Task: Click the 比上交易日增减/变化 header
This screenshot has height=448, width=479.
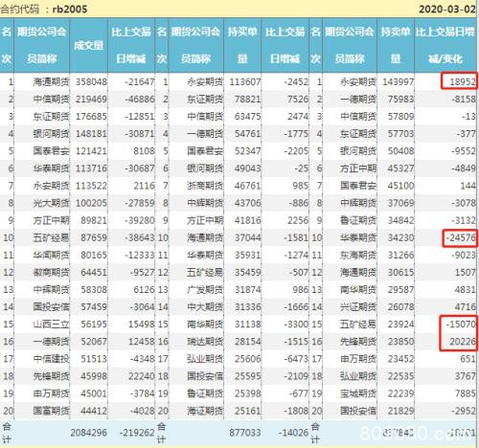Action: [x=445, y=45]
